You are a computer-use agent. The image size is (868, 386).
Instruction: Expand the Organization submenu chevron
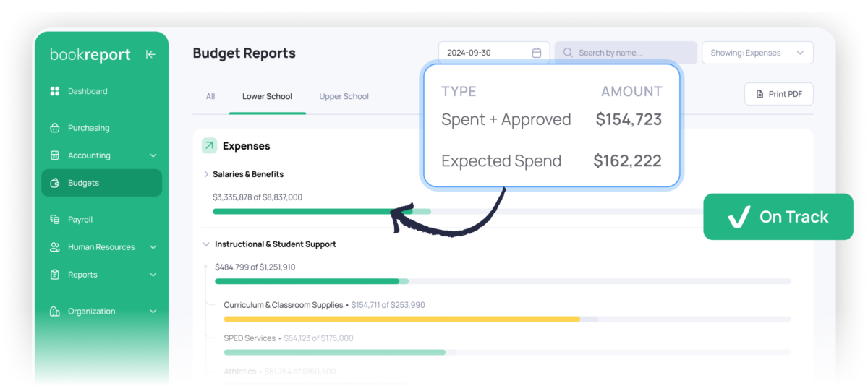point(153,312)
